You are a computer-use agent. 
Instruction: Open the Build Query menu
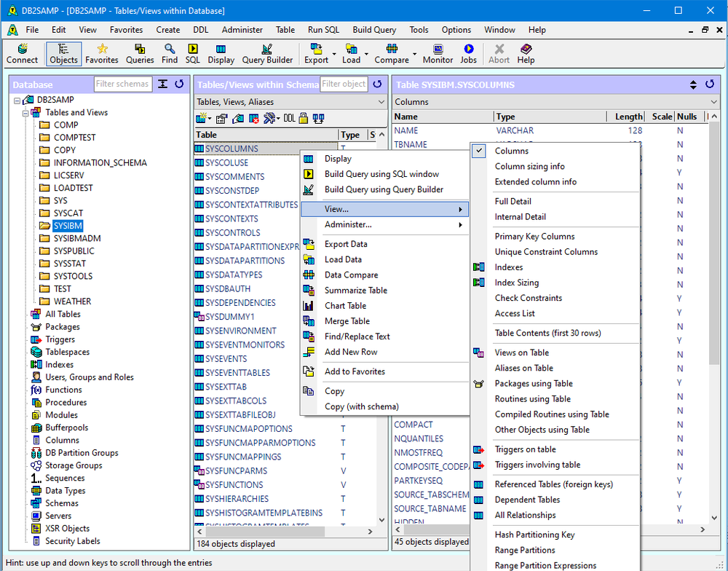click(x=374, y=30)
